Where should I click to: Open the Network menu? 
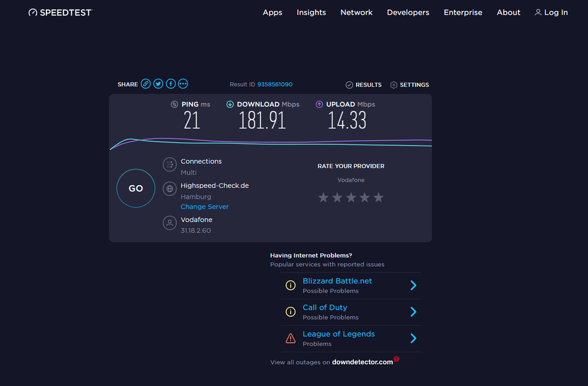(356, 12)
